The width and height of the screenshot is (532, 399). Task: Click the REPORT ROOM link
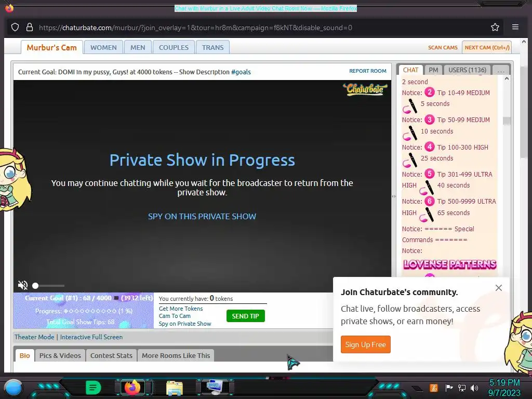pos(368,71)
